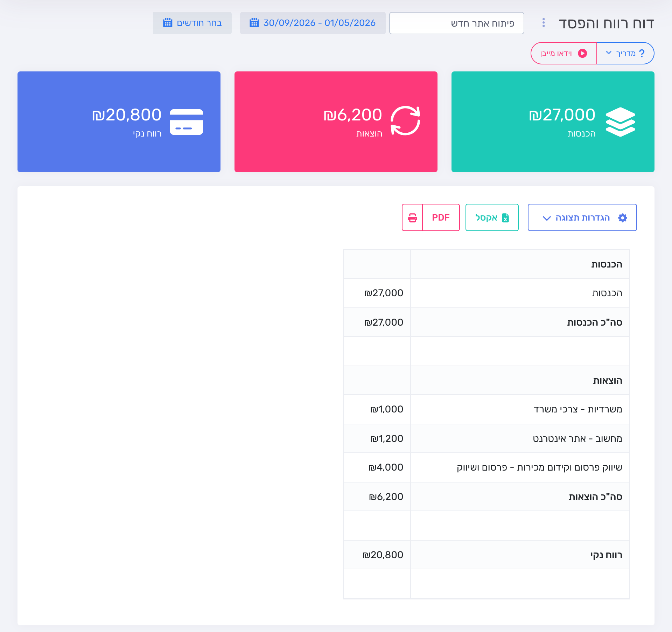Click the ₪6,200 הוצאות summary card amount
Viewport: 672px width, 632px height.
[x=353, y=115]
